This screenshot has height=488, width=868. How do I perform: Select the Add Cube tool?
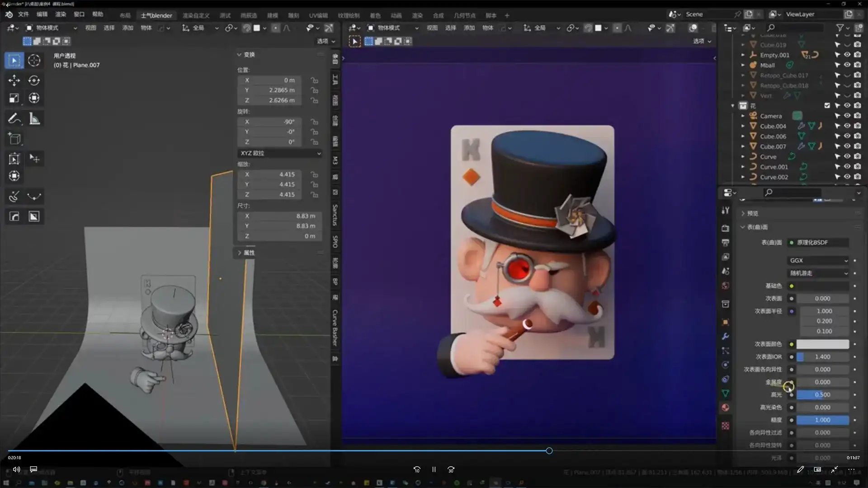14,139
